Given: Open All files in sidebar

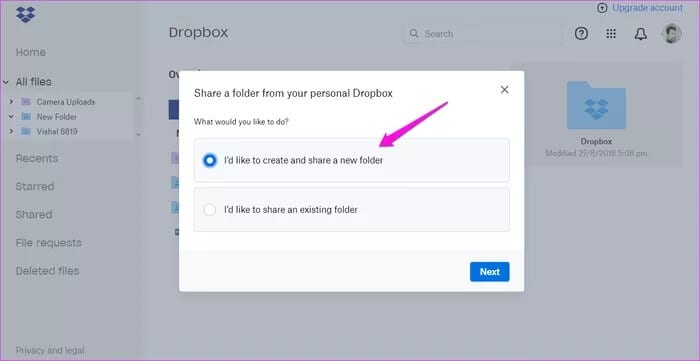Looking at the screenshot, I should point(33,82).
